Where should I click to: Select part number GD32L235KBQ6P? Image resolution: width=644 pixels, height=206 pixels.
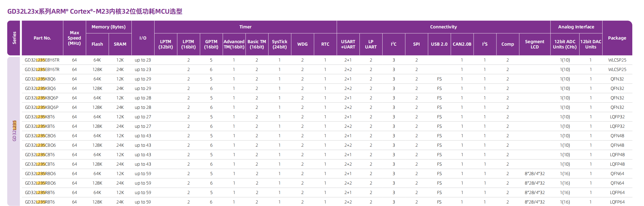click(x=42, y=107)
